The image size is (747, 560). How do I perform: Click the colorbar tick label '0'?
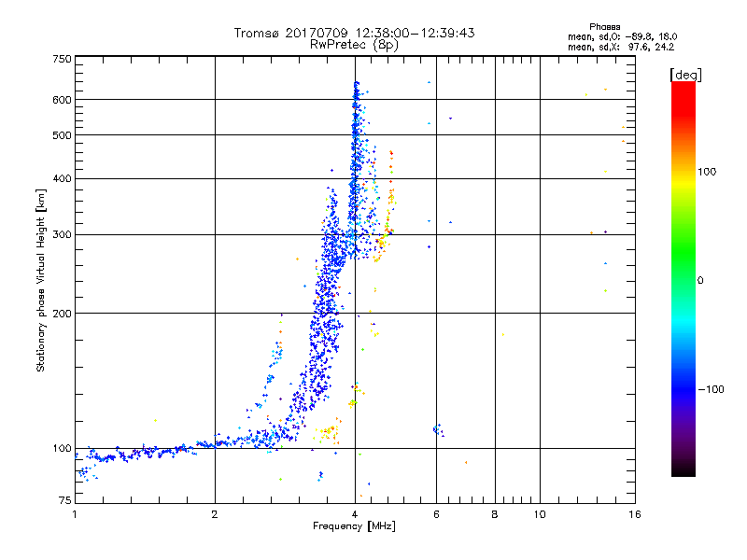(700, 281)
